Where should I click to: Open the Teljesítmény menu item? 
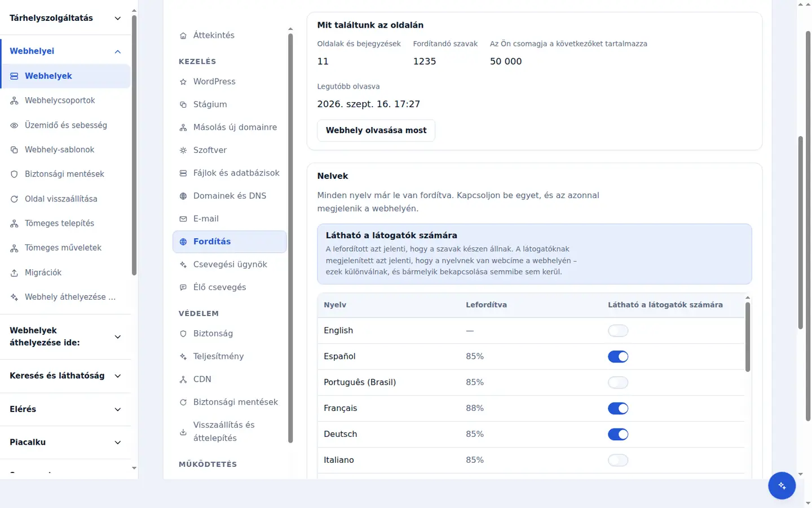click(x=230, y=357)
